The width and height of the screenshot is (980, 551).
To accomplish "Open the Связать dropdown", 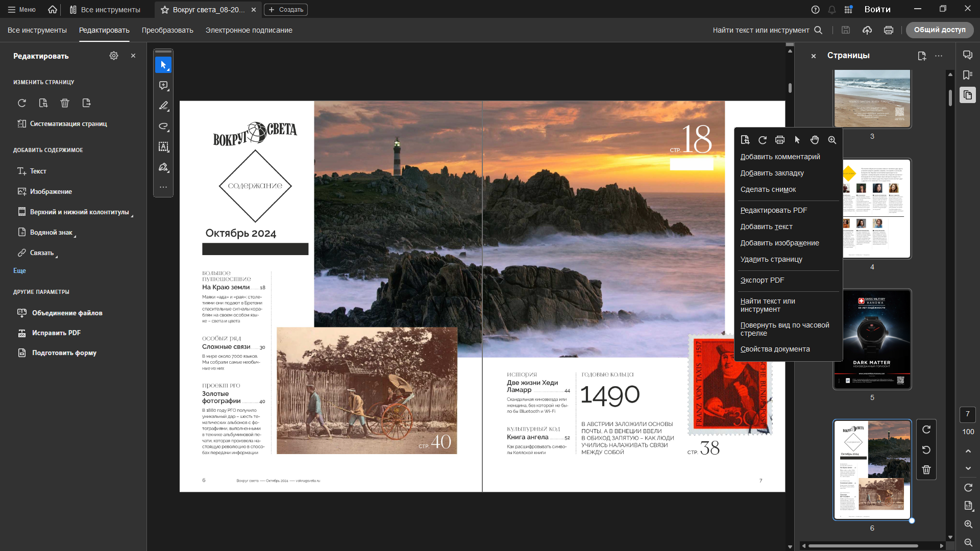I will click(x=42, y=253).
